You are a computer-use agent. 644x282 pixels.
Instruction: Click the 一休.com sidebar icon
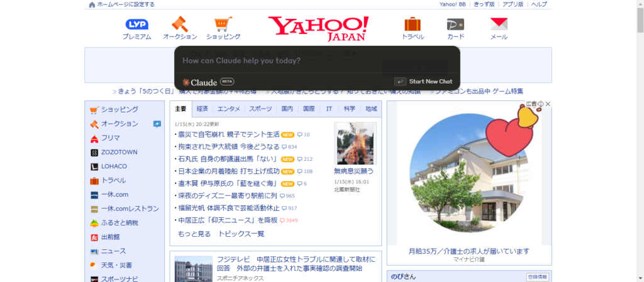94,195
